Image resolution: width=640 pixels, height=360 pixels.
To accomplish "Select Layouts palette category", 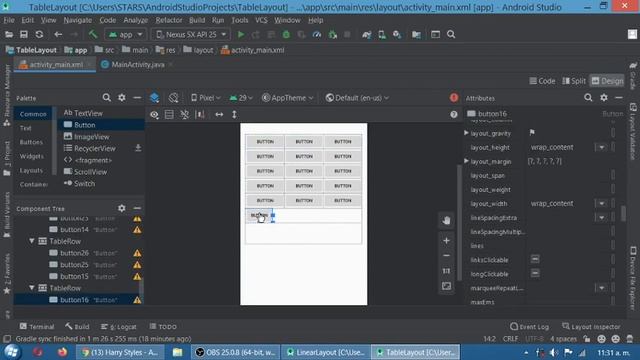I will 31,170.
